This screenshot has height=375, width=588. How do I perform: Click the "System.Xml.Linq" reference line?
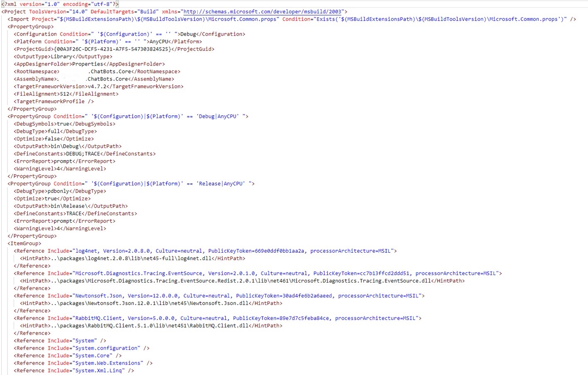(x=74, y=370)
